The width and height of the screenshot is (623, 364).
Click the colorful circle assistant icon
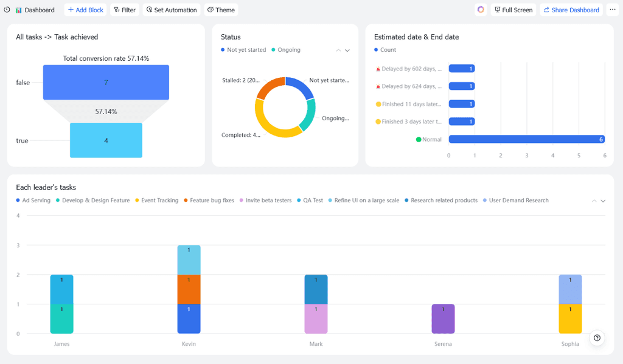point(481,10)
